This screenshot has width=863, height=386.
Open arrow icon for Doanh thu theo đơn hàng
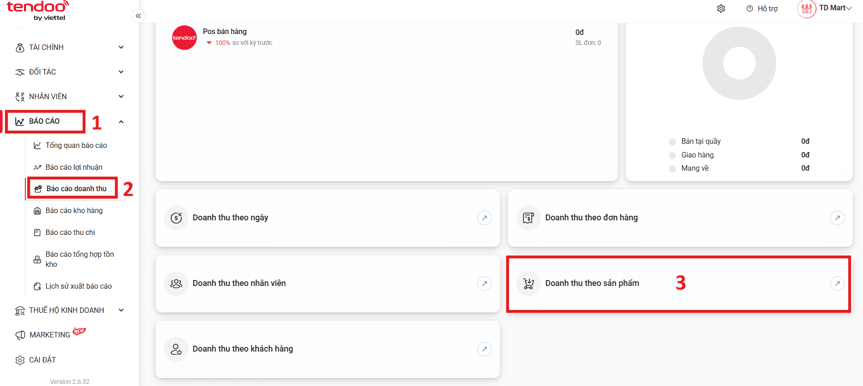837,218
